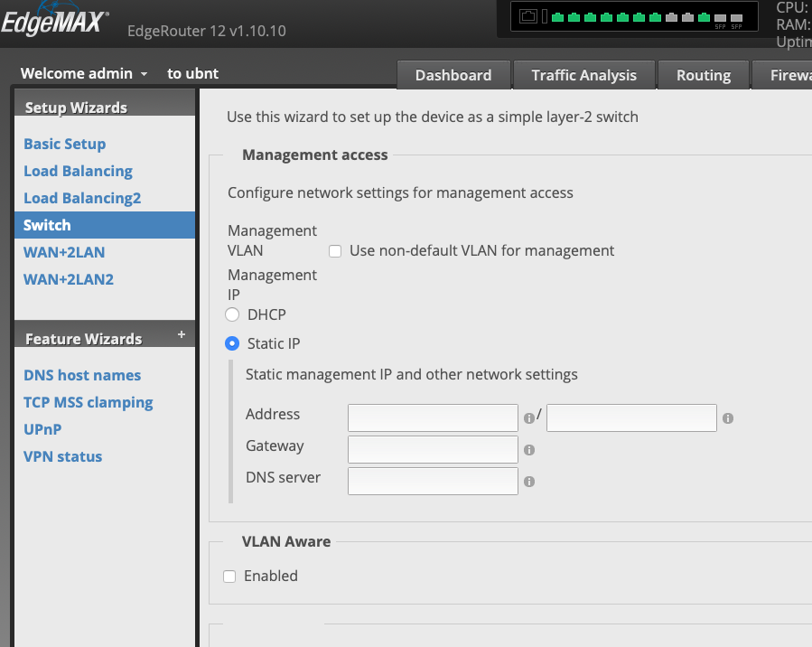The width and height of the screenshot is (812, 647).
Task: Check 'Use non-default VLAN for management'
Action: coord(335,250)
